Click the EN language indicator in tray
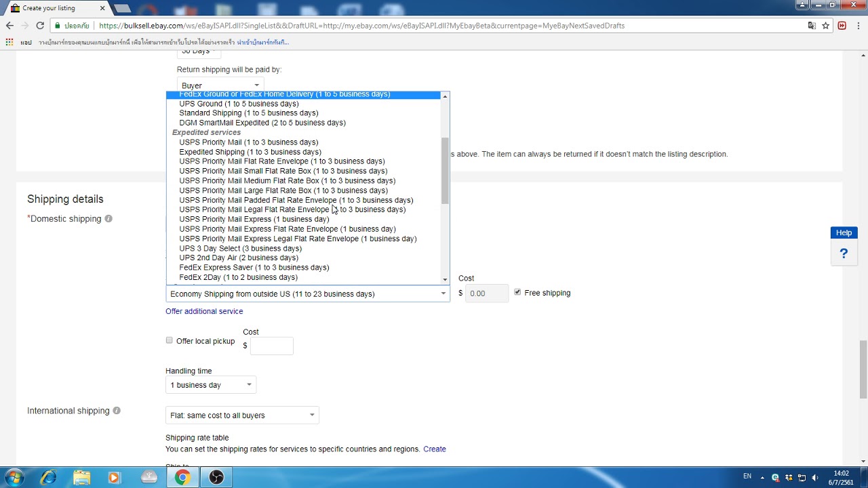 (x=747, y=476)
